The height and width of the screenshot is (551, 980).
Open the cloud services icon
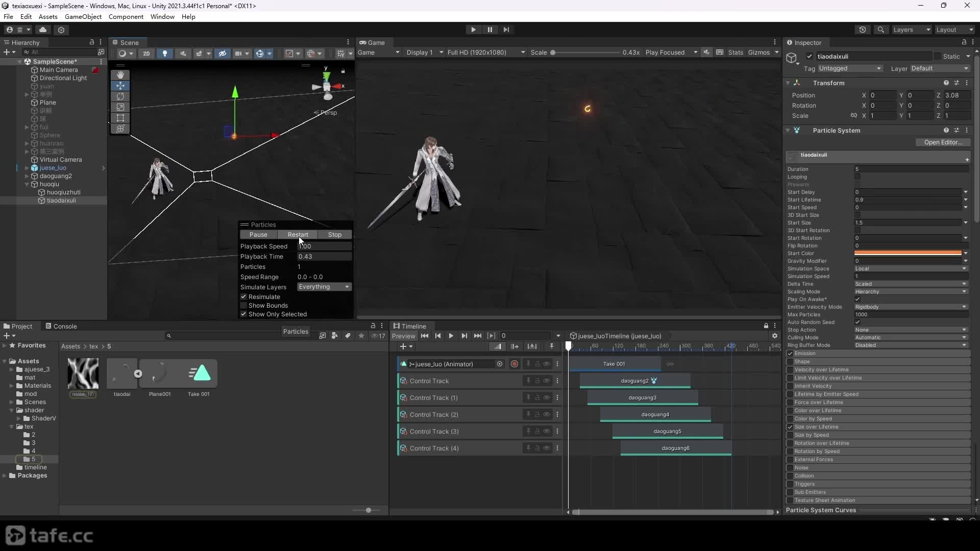click(x=43, y=30)
